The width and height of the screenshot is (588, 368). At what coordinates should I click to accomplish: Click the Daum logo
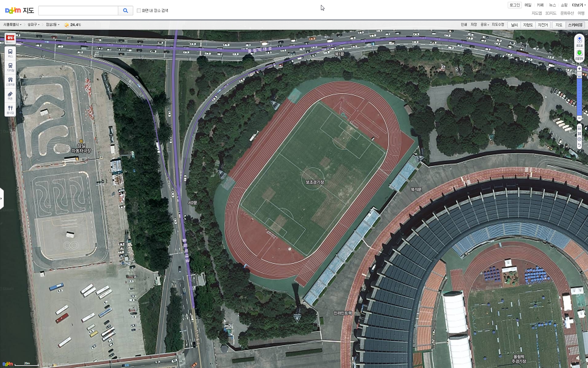click(13, 10)
